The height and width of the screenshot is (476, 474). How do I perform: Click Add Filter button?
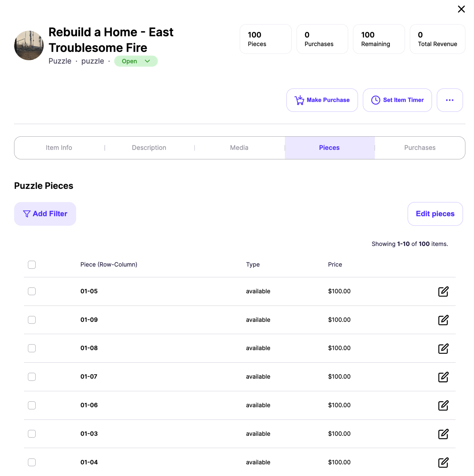click(x=45, y=214)
